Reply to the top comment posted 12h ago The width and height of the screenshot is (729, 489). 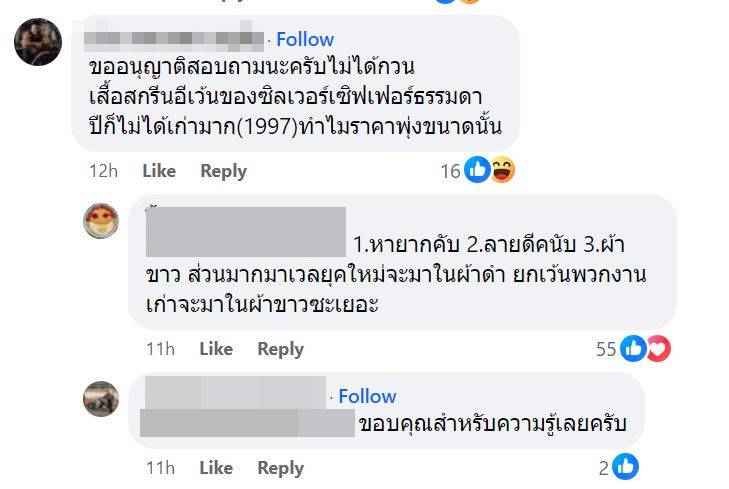click(x=223, y=171)
